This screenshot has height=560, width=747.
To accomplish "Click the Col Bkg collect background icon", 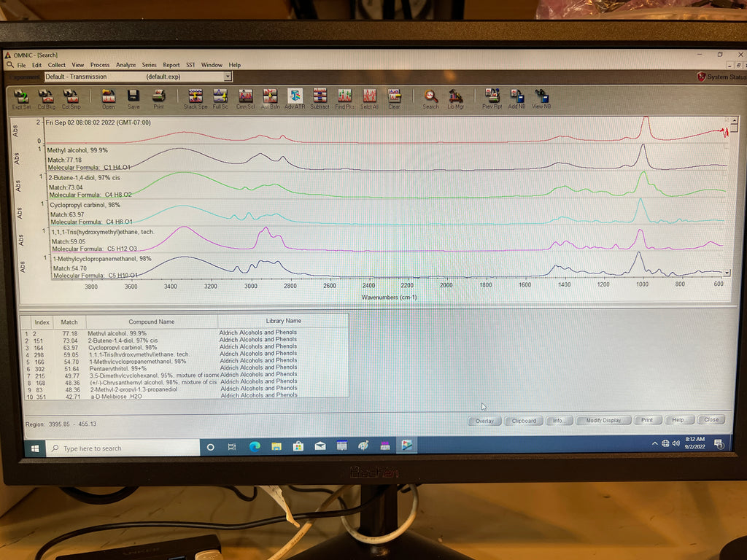I will tap(46, 99).
